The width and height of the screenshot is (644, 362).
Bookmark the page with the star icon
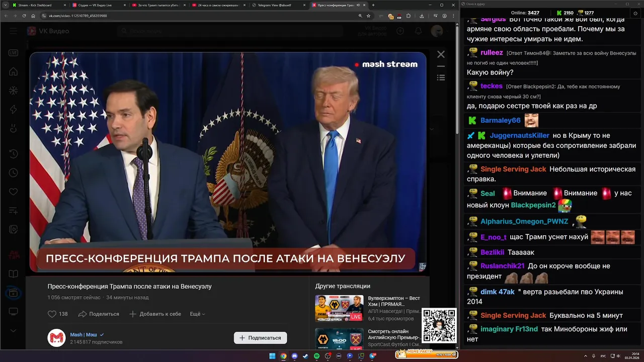[x=368, y=16]
